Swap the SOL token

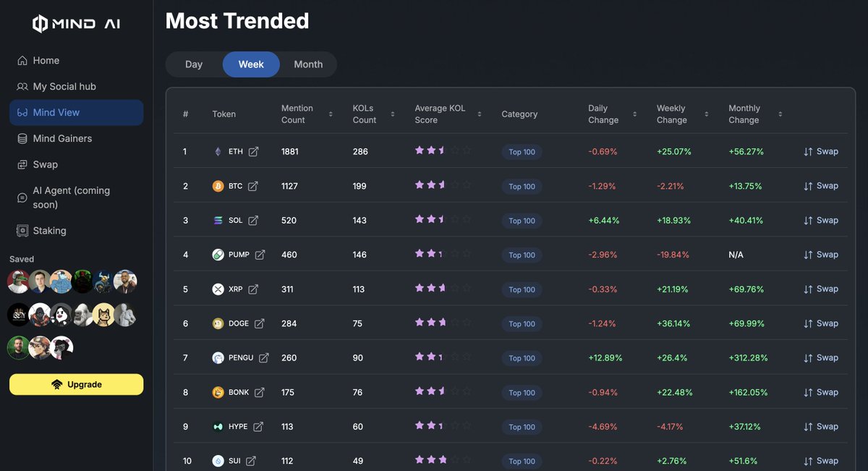coord(821,221)
